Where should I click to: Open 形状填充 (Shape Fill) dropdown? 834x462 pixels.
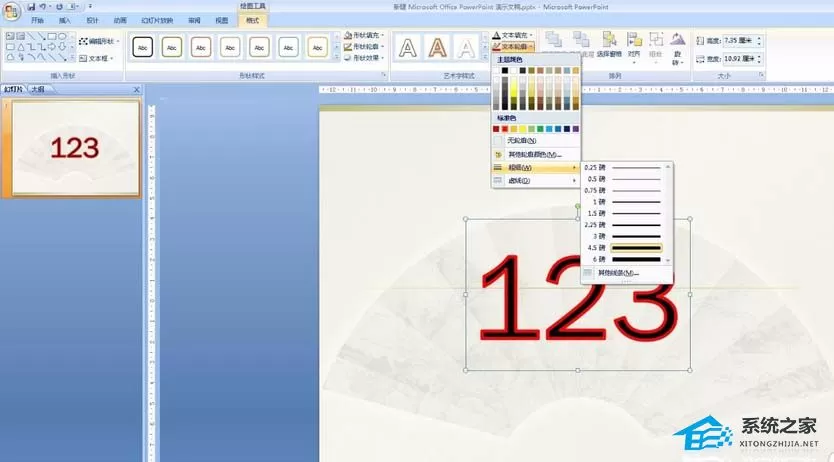coord(364,35)
